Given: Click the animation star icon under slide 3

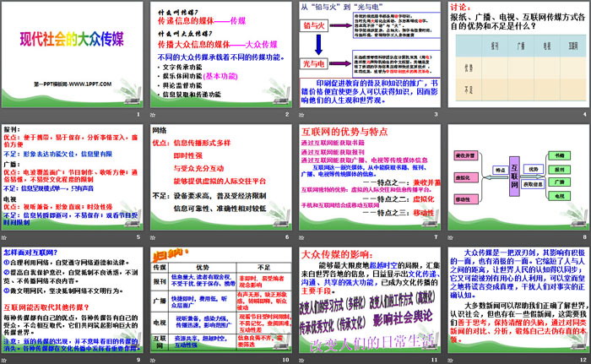Looking at the screenshot, I should point(301,115).
